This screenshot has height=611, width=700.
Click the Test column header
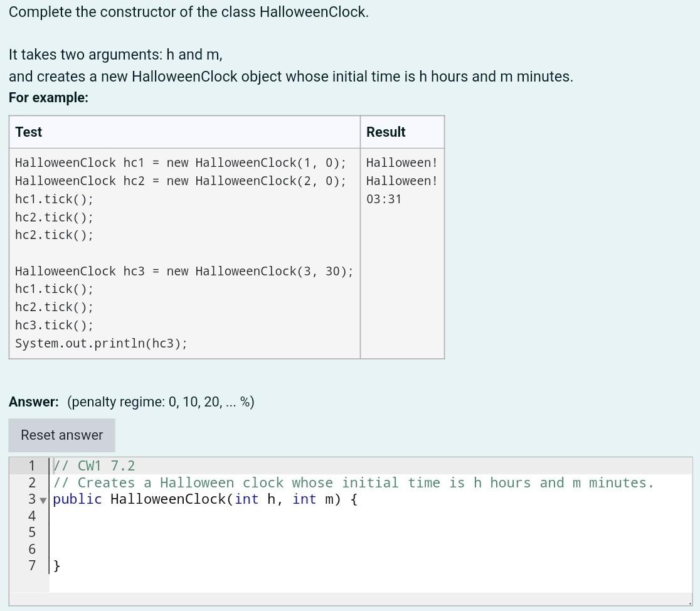(x=29, y=132)
